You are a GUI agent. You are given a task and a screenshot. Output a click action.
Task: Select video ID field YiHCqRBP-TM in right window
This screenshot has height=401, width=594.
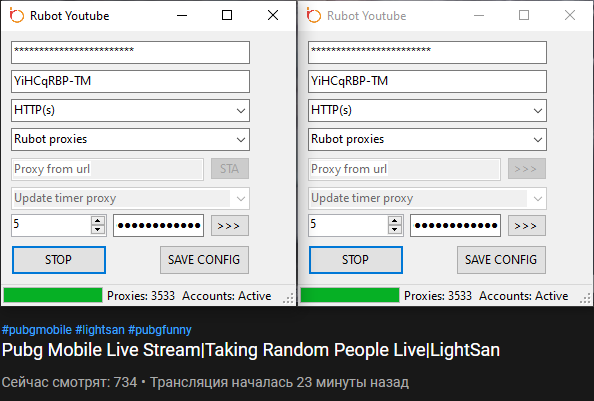[x=427, y=81]
